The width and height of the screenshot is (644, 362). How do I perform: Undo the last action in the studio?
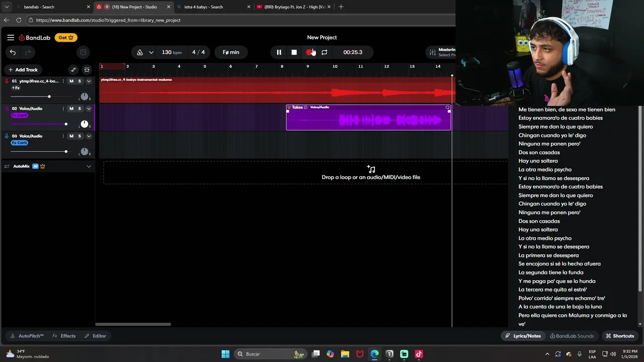tap(13, 52)
